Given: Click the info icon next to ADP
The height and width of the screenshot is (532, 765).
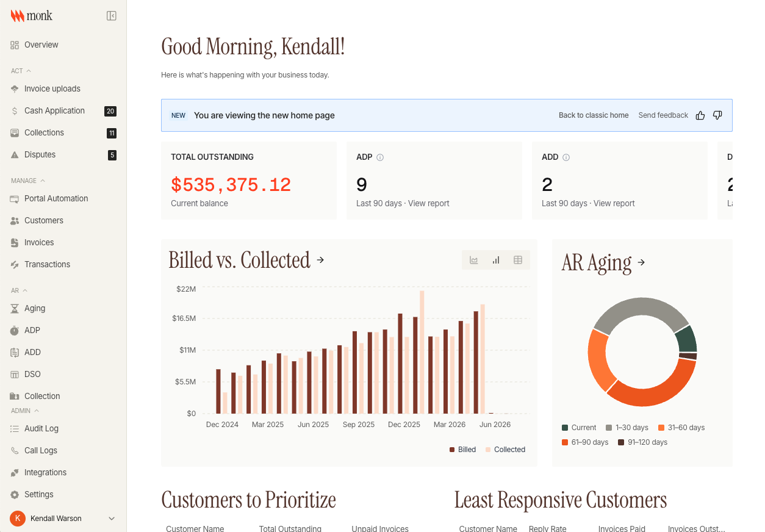Looking at the screenshot, I should pos(380,157).
